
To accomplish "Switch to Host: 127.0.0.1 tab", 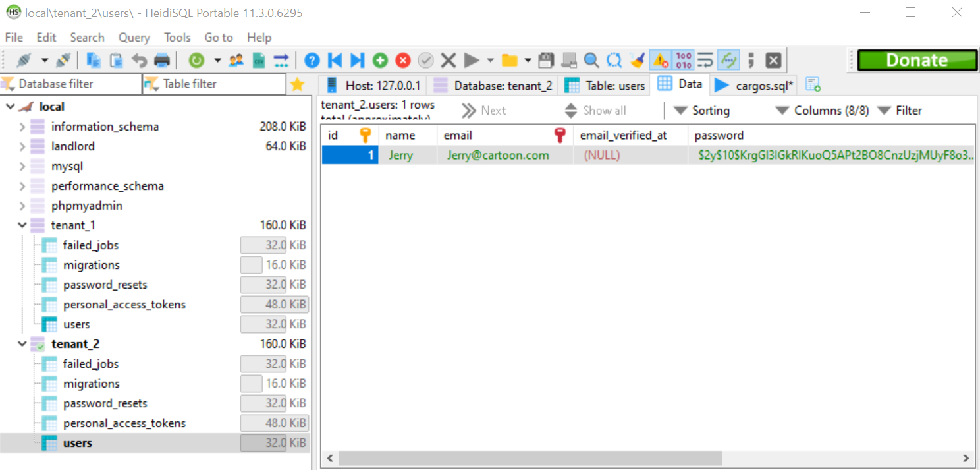I will (x=373, y=85).
